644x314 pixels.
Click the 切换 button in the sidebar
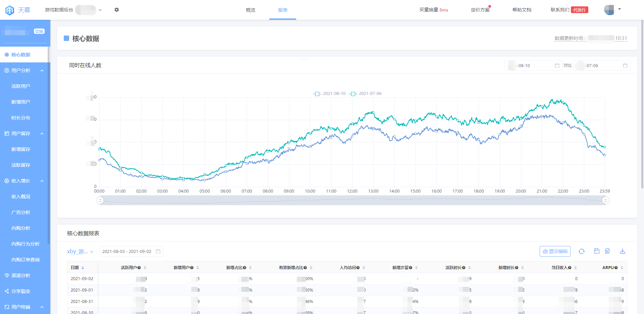[x=39, y=31]
